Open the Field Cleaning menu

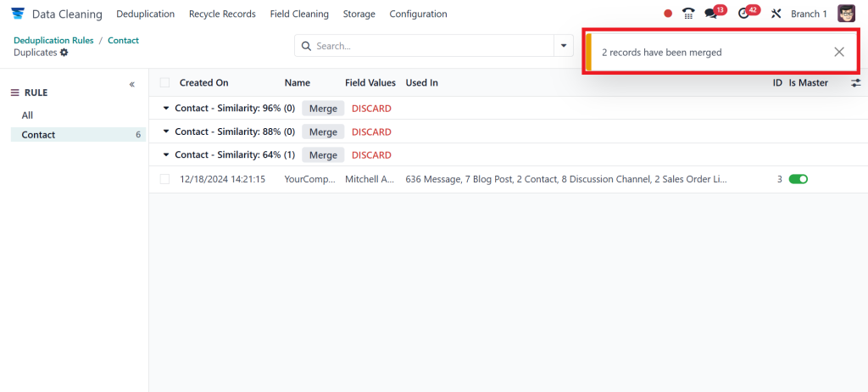[299, 14]
